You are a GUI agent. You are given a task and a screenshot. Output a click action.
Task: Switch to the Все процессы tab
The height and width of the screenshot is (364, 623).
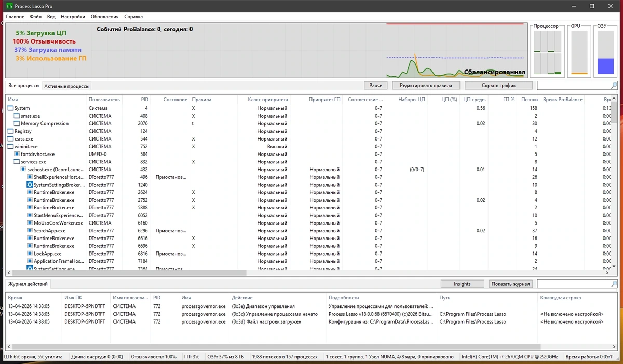click(24, 86)
